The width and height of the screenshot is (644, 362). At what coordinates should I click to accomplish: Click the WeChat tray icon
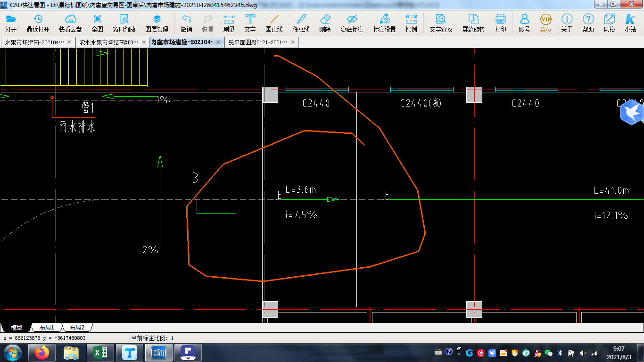tap(548, 353)
